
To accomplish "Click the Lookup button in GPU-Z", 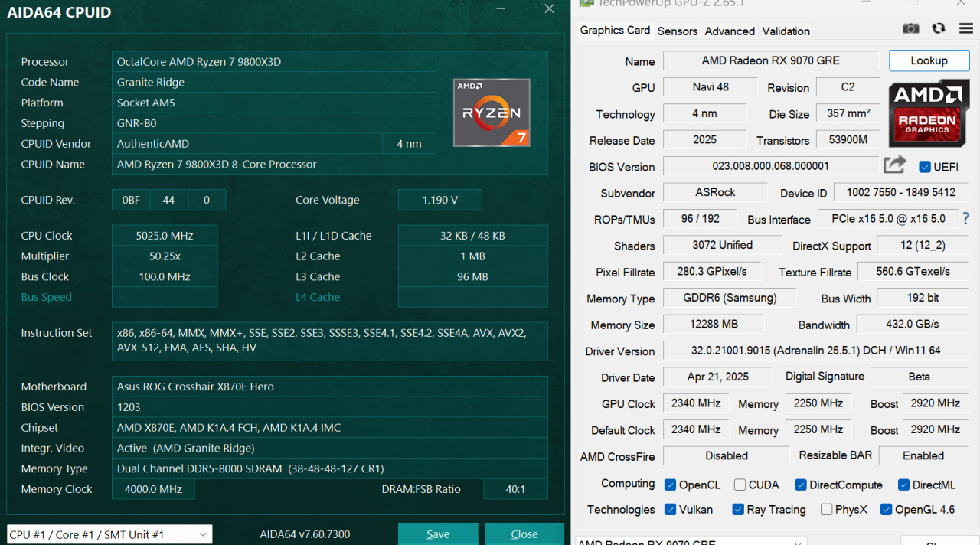I will click(929, 60).
